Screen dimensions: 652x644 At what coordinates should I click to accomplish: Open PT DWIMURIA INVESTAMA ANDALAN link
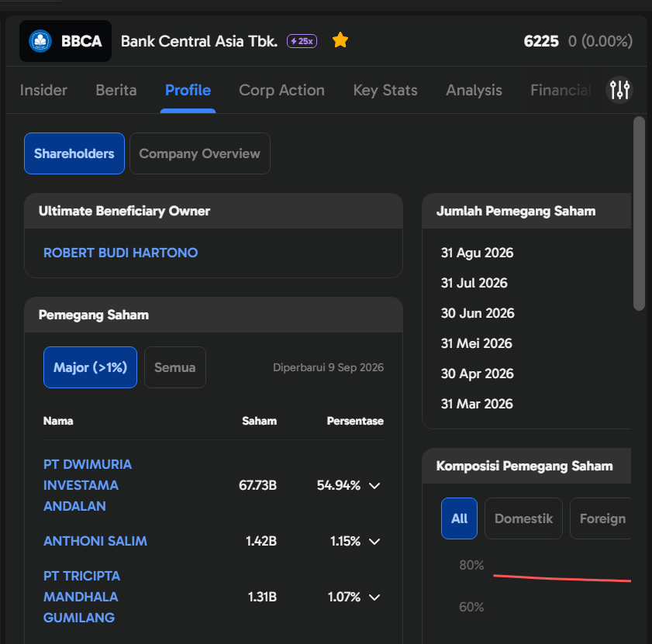pyautogui.click(x=88, y=485)
